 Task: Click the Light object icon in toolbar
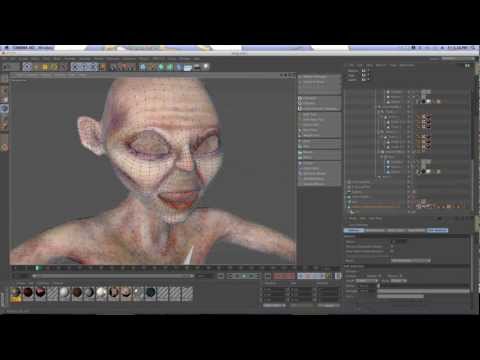coord(206,67)
